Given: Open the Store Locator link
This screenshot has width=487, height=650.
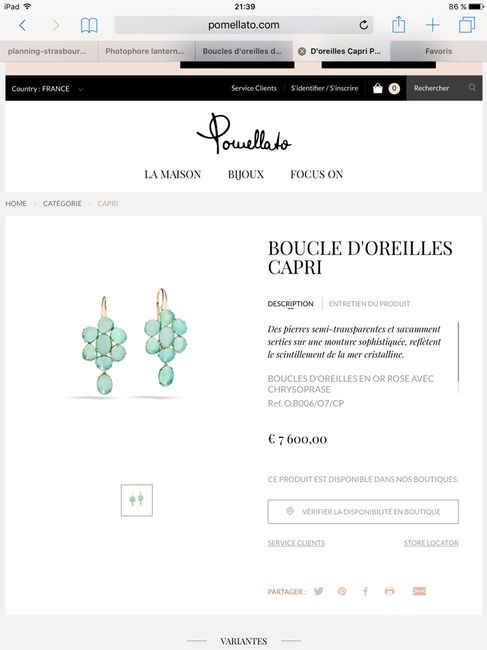Looking at the screenshot, I should [x=431, y=543].
